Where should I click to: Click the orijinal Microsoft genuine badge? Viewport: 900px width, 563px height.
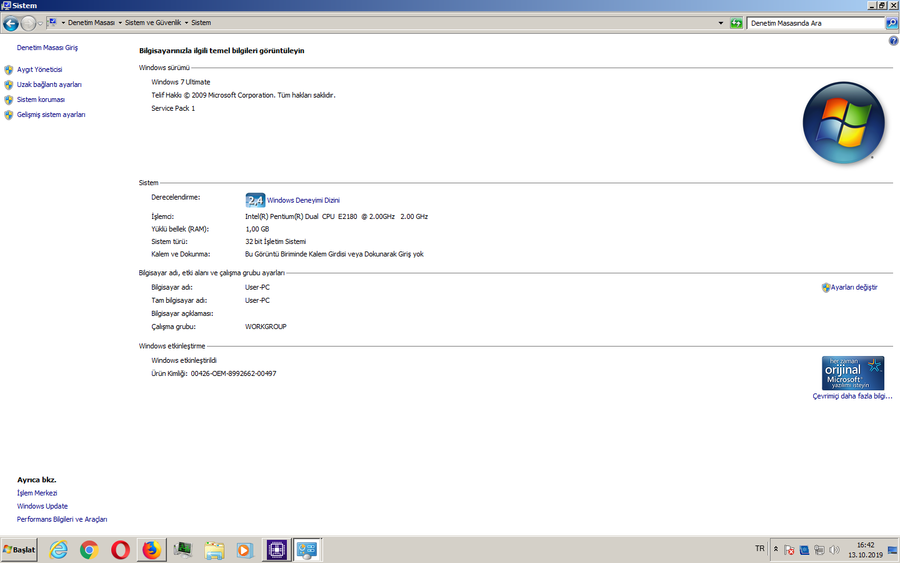[x=852, y=373]
